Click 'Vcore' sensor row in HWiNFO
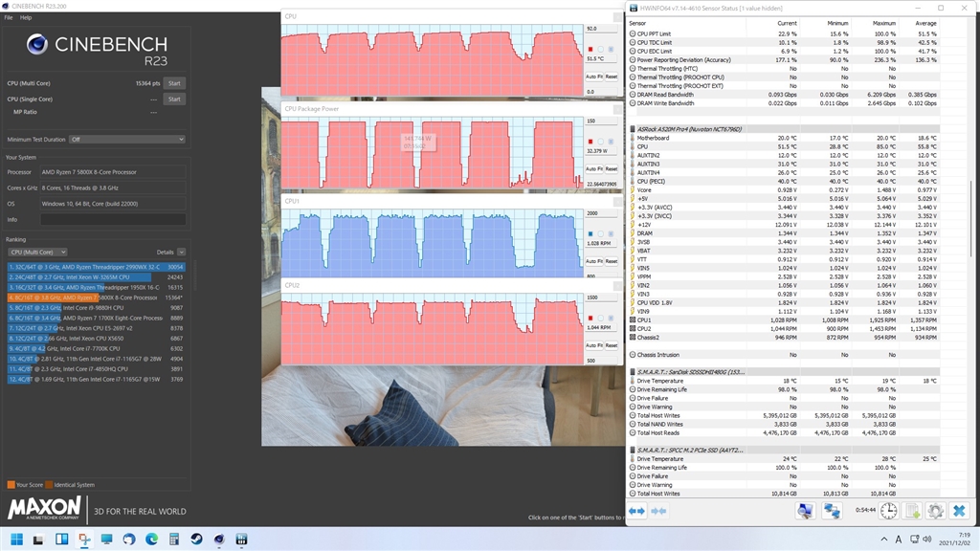Viewport: 980px width, 551px height. pyautogui.click(x=784, y=190)
